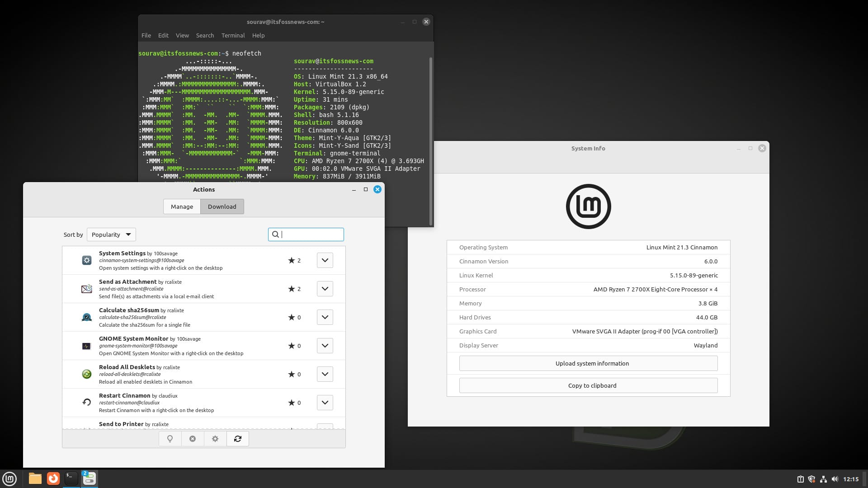Click the lightbulb icon in the Actions toolbar
Image resolution: width=868 pixels, height=488 pixels.
tap(170, 438)
